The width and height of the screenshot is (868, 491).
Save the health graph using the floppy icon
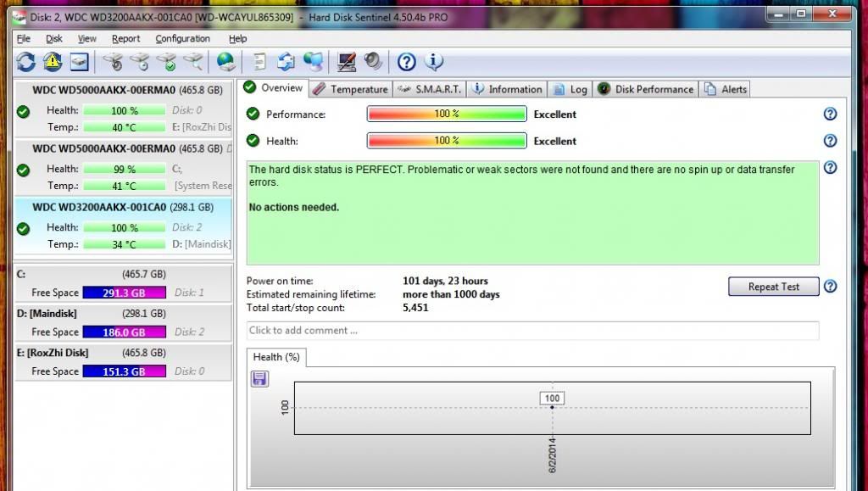pyautogui.click(x=260, y=379)
